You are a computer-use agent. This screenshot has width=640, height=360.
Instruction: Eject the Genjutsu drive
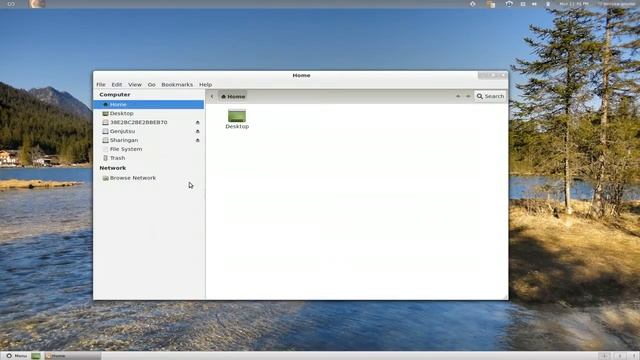[198, 131]
